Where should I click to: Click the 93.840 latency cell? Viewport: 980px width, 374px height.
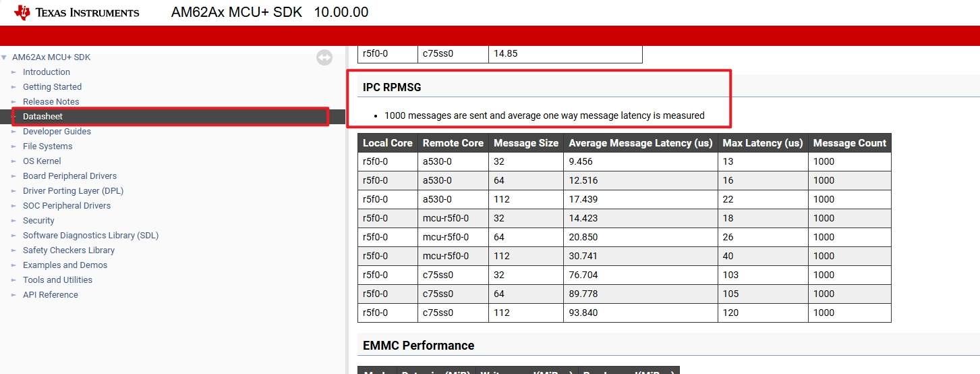[x=640, y=313]
